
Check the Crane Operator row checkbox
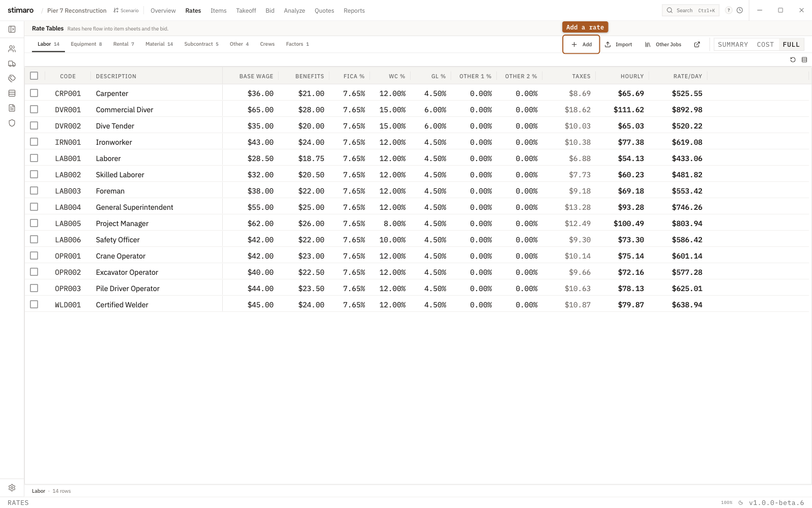(34, 256)
